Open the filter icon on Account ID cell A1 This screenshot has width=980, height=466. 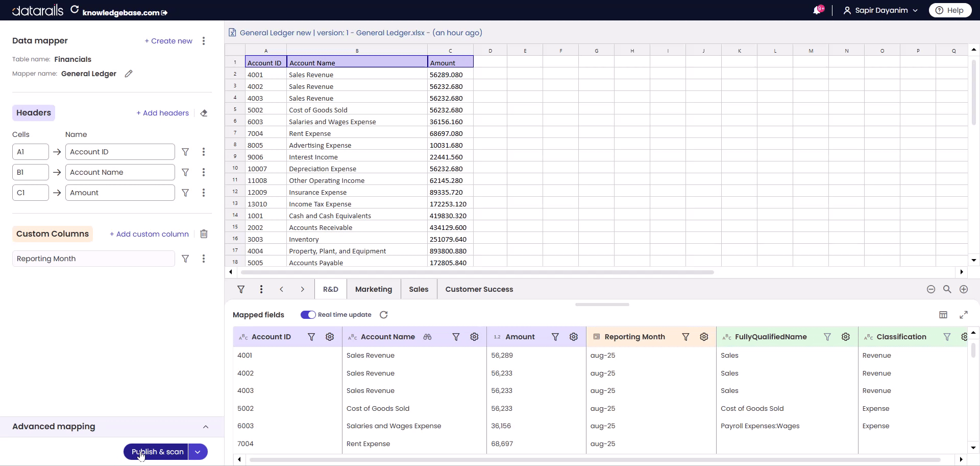click(x=185, y=152)
